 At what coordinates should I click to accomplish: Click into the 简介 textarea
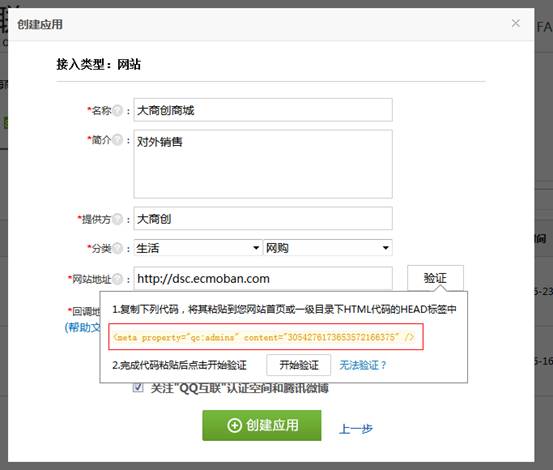[263, 164]
